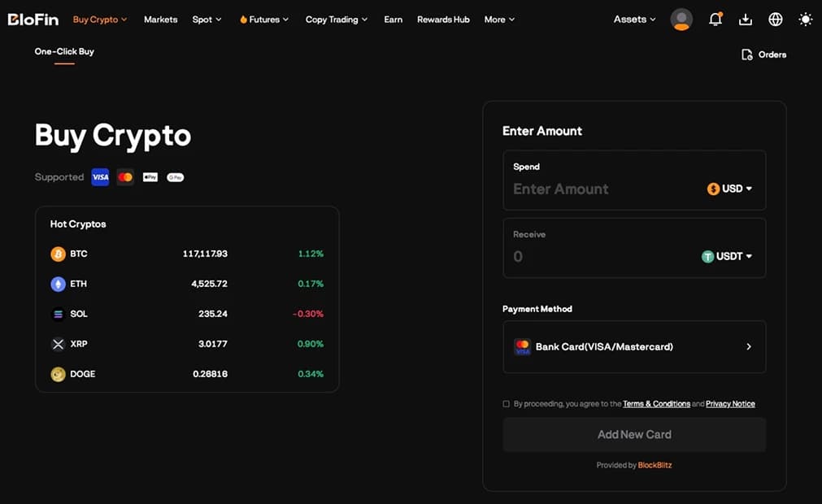Select the Dogecoin DOGE icon

[58, 374]
